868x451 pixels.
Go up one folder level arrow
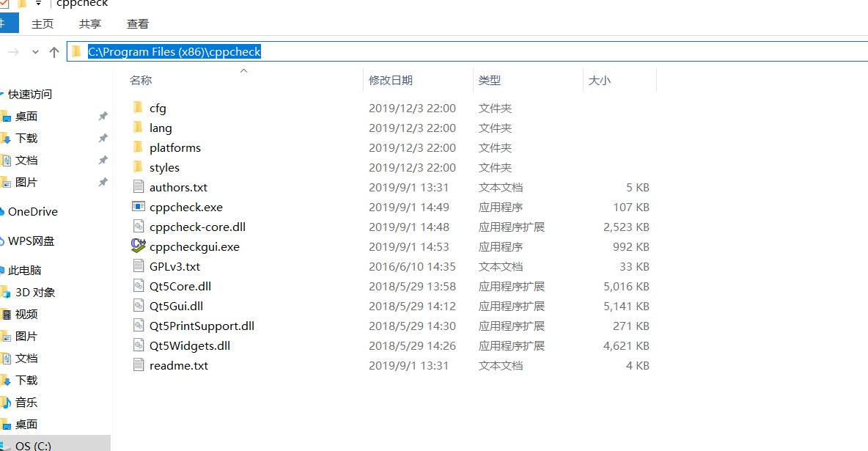coord(54,52)
